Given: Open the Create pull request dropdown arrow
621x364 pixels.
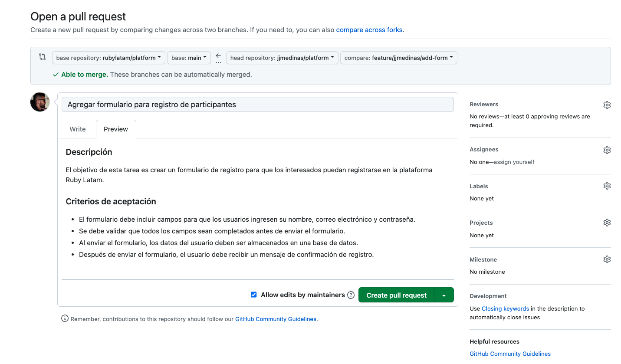Looking at the screenshot, I should tap(444, 295).
